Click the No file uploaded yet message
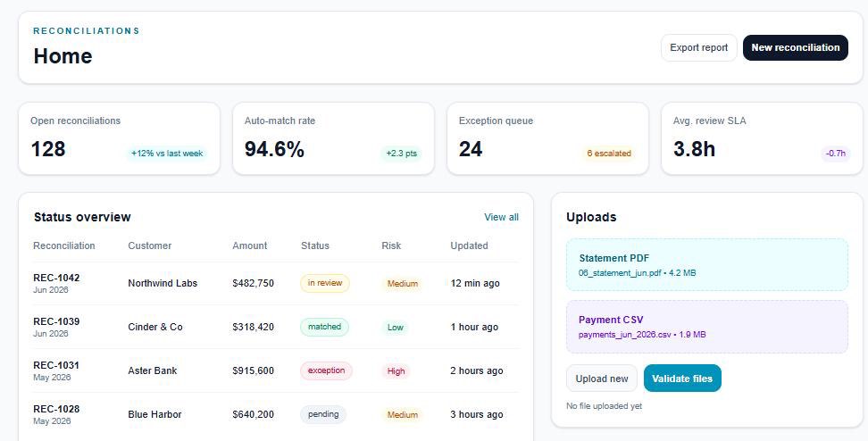 tap(604, 406)
